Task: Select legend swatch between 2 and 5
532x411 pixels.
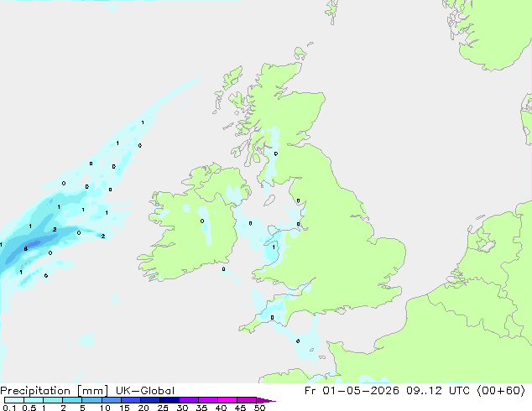Action: pos(72,400)
